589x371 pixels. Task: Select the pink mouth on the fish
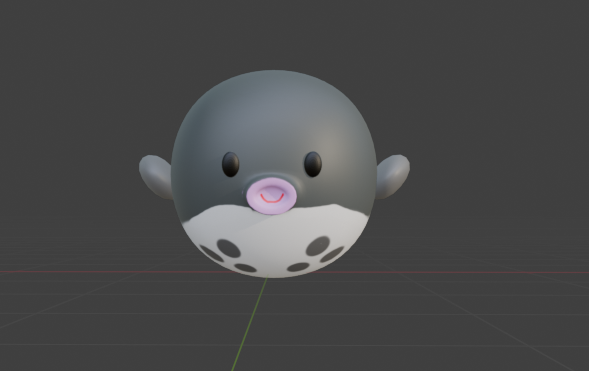272,196
